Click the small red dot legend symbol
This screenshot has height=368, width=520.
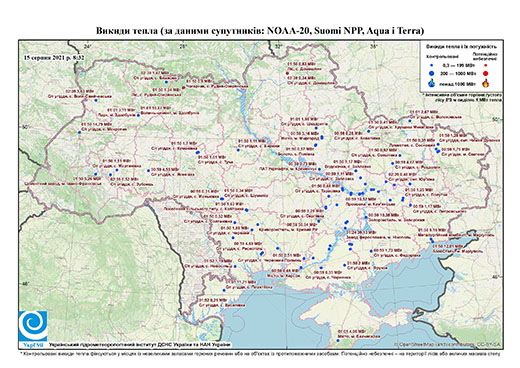coord(485,66)
